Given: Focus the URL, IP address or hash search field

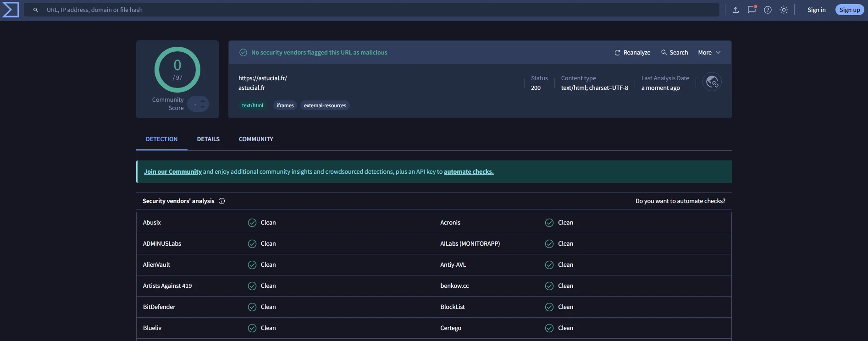Looking at the screenshot, I should point(371,10).
